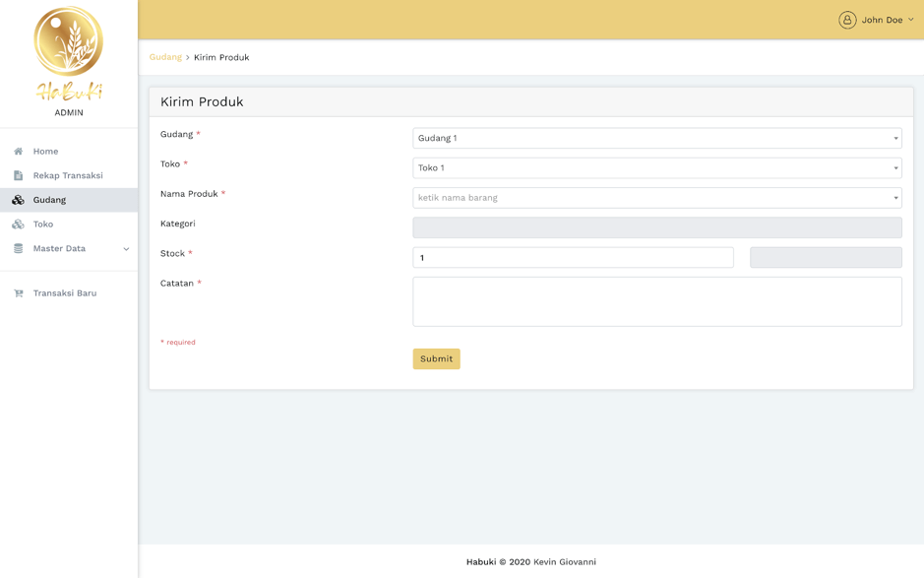
Task: Click the Gudang boxes icon in sidebar
Action: tap(18, 200)
